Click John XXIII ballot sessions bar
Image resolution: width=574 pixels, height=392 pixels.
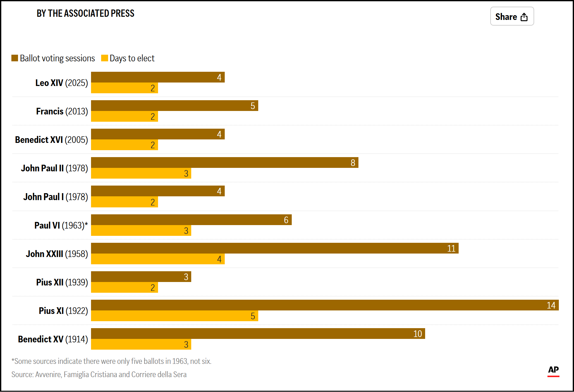[275, 248]
